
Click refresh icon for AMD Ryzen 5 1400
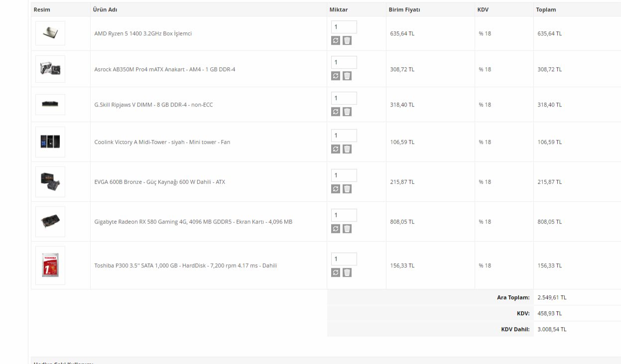coord(336,41)
